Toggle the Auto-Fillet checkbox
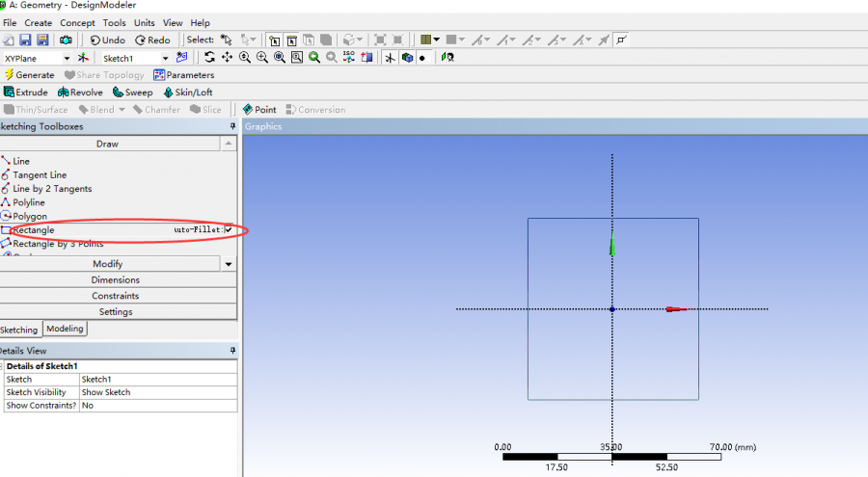Viewport: 868px width, 477px height. pos(228,230)
